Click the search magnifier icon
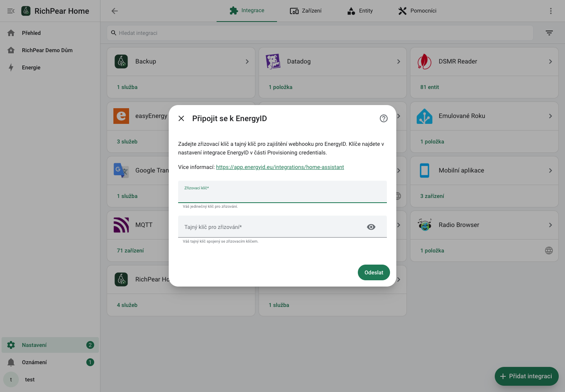 (x=114, y=33)
